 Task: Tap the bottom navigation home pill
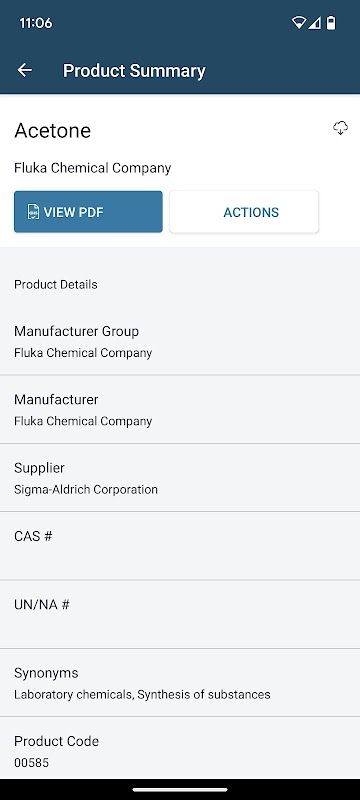180,790
